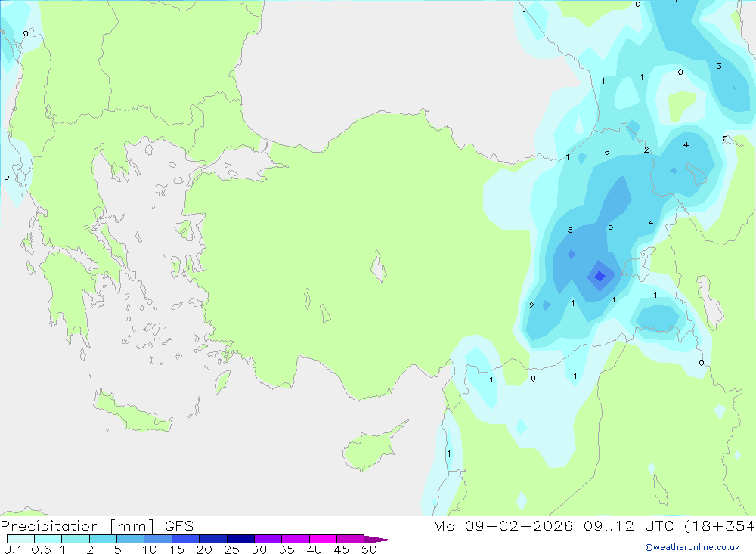Click the '0.5' legend scale label
Screen dimensions: 756x554
pos(41,549)
